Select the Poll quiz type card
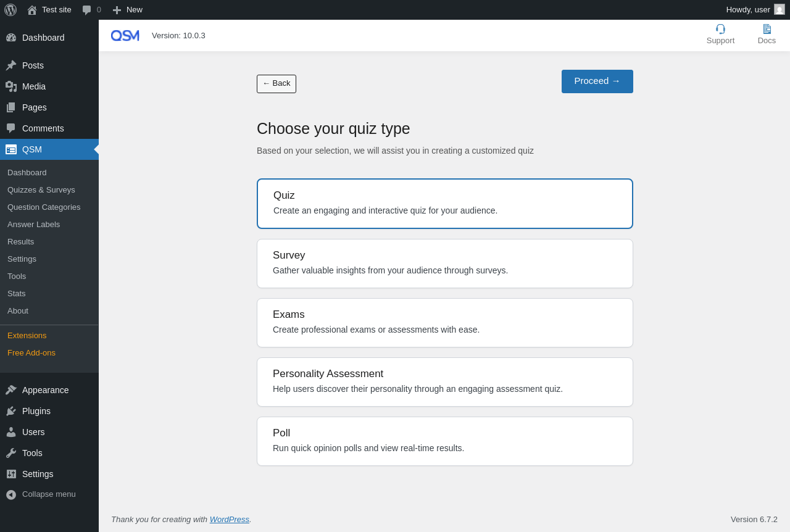Image resolution: width=790 pixels, height=532 pixels. [444, 441]
